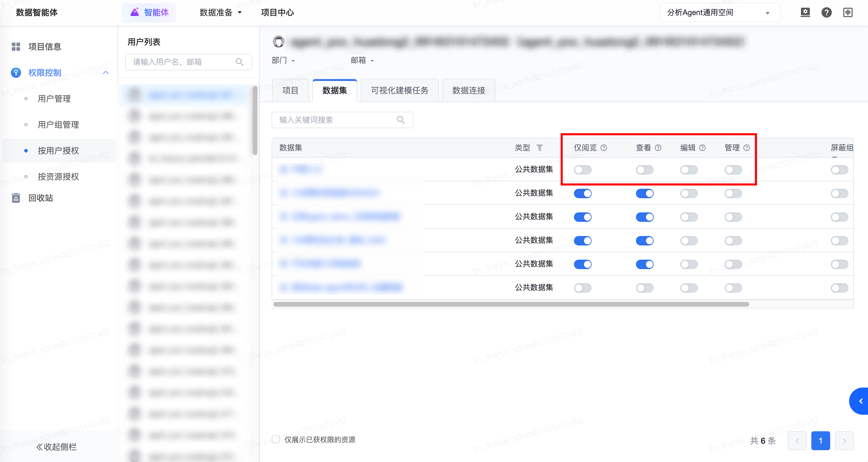
Task: Toggle 查看 switch in first dataset row
Action: (x=645, y=170)
